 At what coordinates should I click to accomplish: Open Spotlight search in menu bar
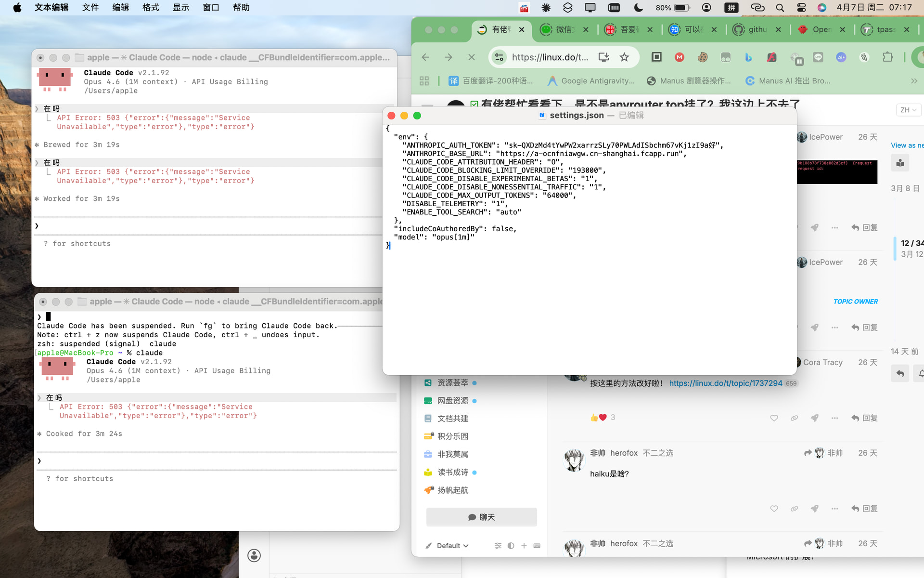click(x=780, y=7)
